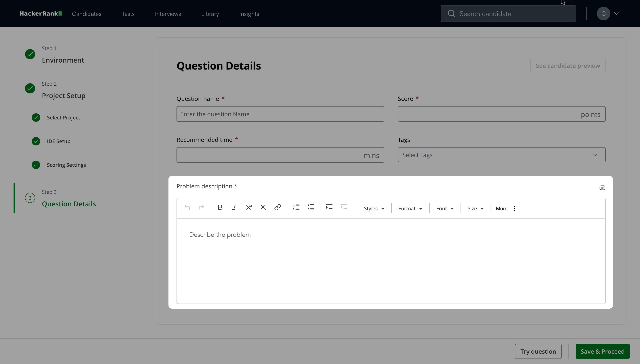Click the Save & Proceed button

602,351
